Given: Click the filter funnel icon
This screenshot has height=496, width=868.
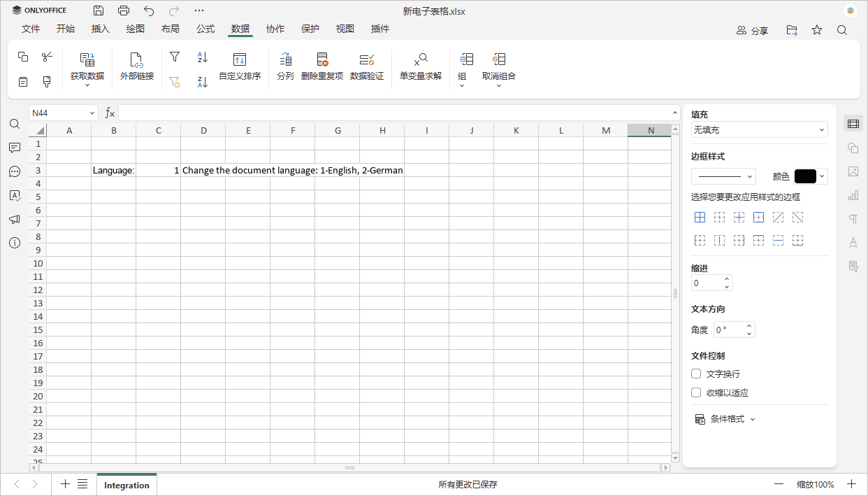Looking at the screenshot, I should [175, 57].
